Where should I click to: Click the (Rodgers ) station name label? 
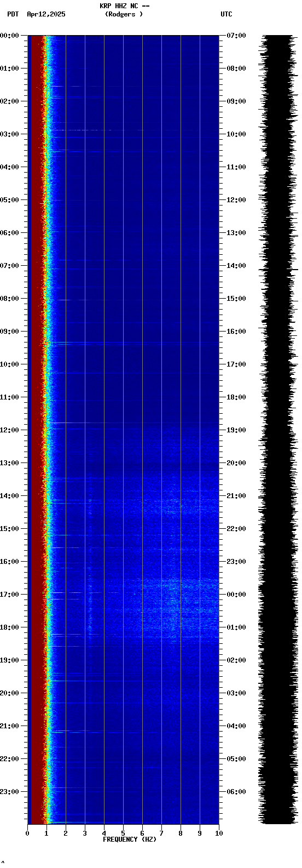coord(124,14)
